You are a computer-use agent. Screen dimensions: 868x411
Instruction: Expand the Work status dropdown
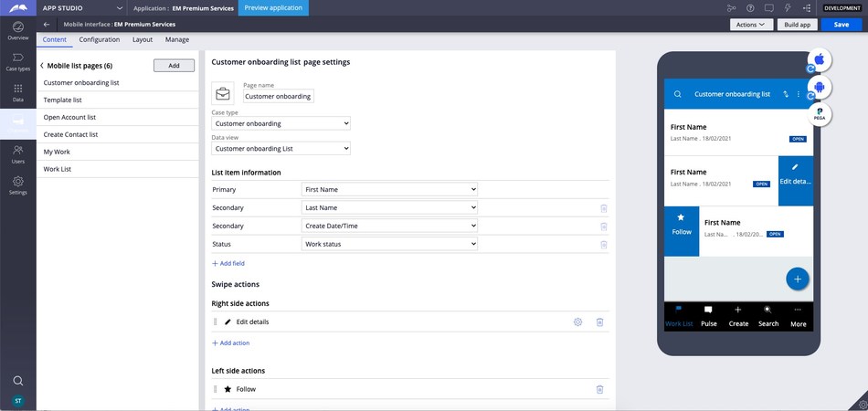click(x=389, y=244)
